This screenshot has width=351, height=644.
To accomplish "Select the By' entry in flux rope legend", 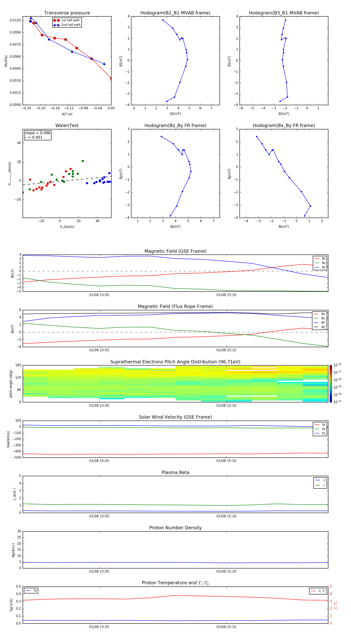I will click(320, 318).
